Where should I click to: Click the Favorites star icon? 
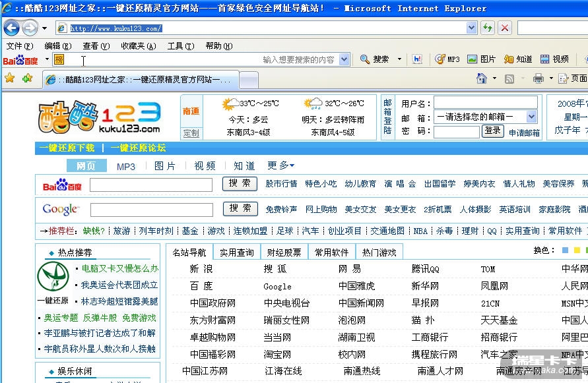(10, 78)
